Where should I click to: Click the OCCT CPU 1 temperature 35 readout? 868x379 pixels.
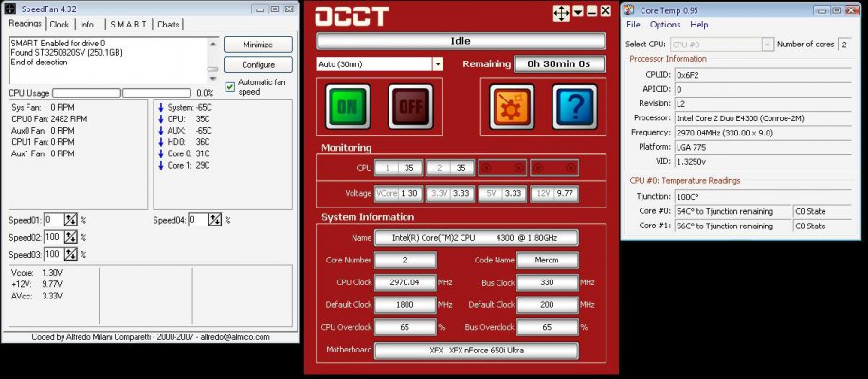[399, 168]
